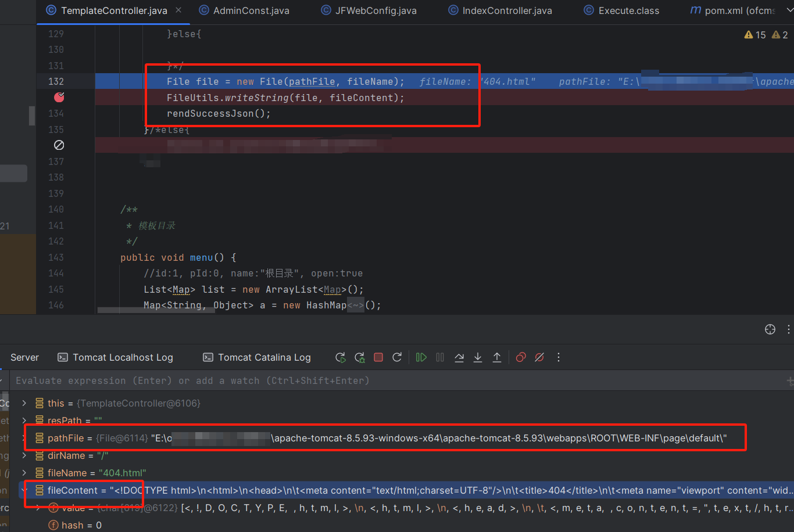Open the Execute.class tab
The width and height of the screenshot is (794, 532).
[x=621, y=10]
